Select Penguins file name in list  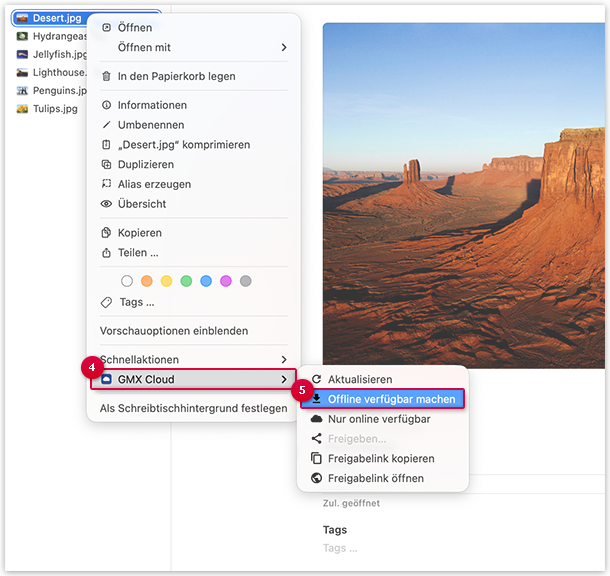pos(60,91)
